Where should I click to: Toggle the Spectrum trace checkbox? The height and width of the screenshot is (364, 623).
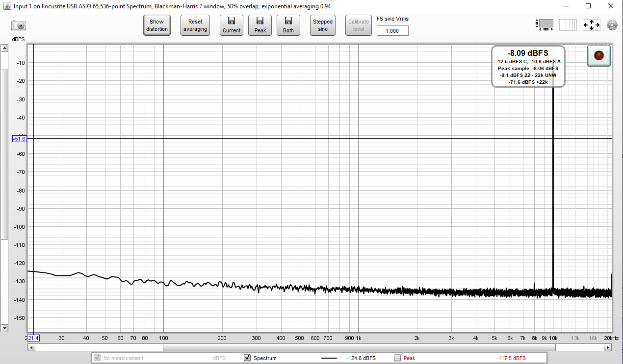pos(247,358)
